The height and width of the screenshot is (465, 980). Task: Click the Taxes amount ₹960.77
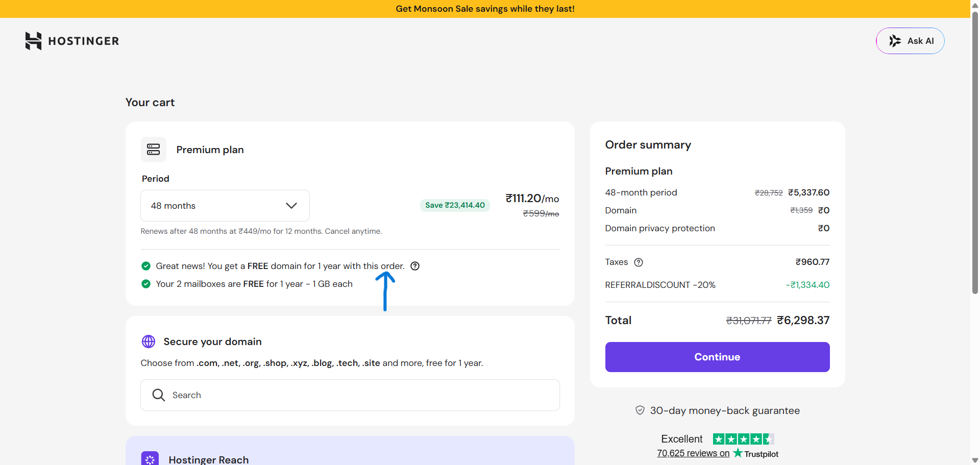pos(812,262)
